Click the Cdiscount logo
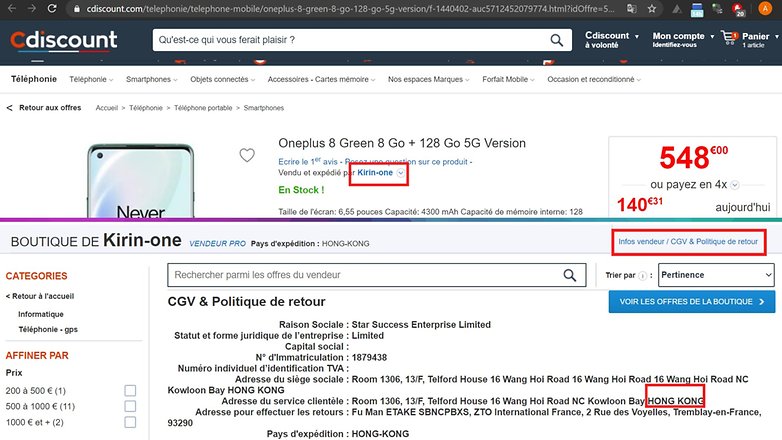Image resolution: width=782 pixels, height=440 pixels. point(64,40)
